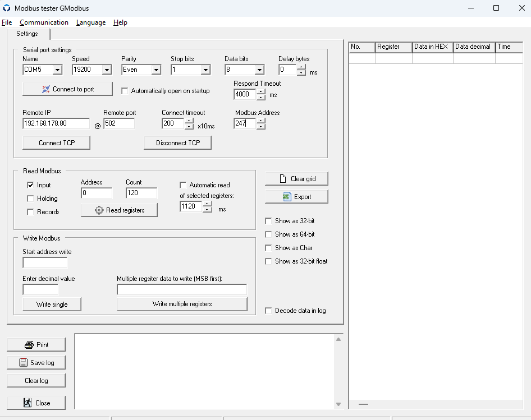Click the GModbus app icon in title bar
Screen dimensions: 531x420
pos(7,8)
